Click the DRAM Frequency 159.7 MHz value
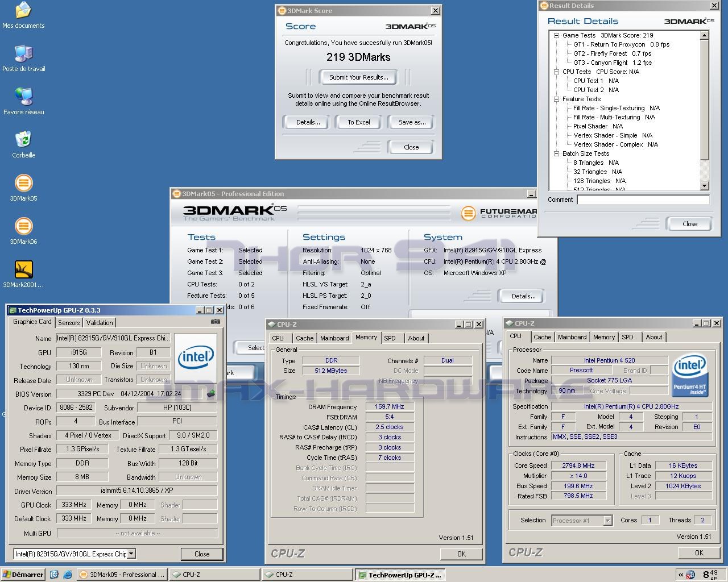This screenshot has height=582, width=728. click(390, 407)
